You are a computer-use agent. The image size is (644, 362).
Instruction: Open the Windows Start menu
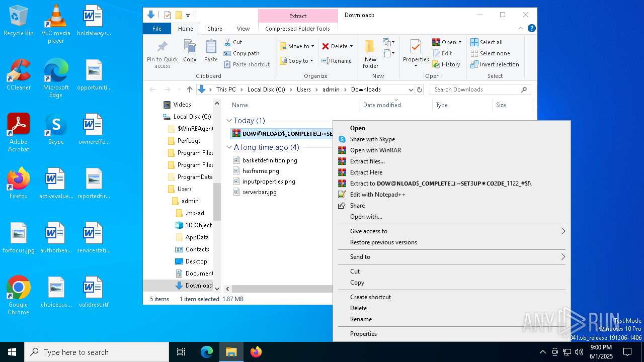[12, 352]
